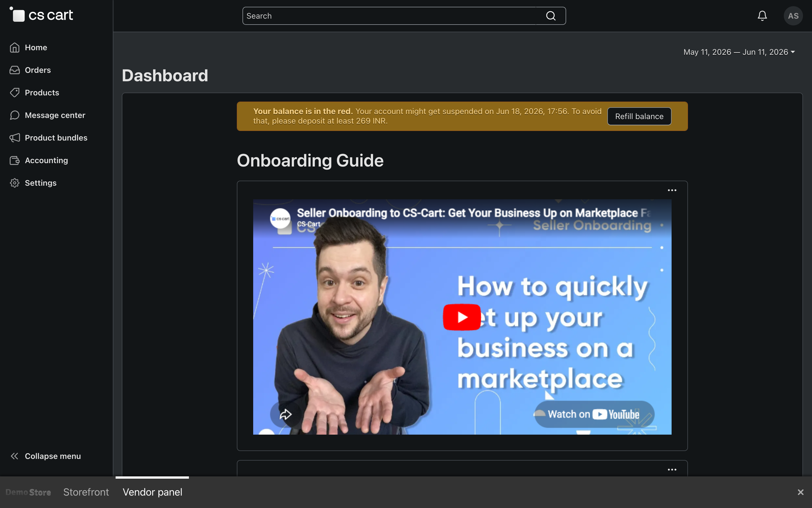Open the Product bundles megaphone icon
This screenshot has width=812, height=508.
14,137
